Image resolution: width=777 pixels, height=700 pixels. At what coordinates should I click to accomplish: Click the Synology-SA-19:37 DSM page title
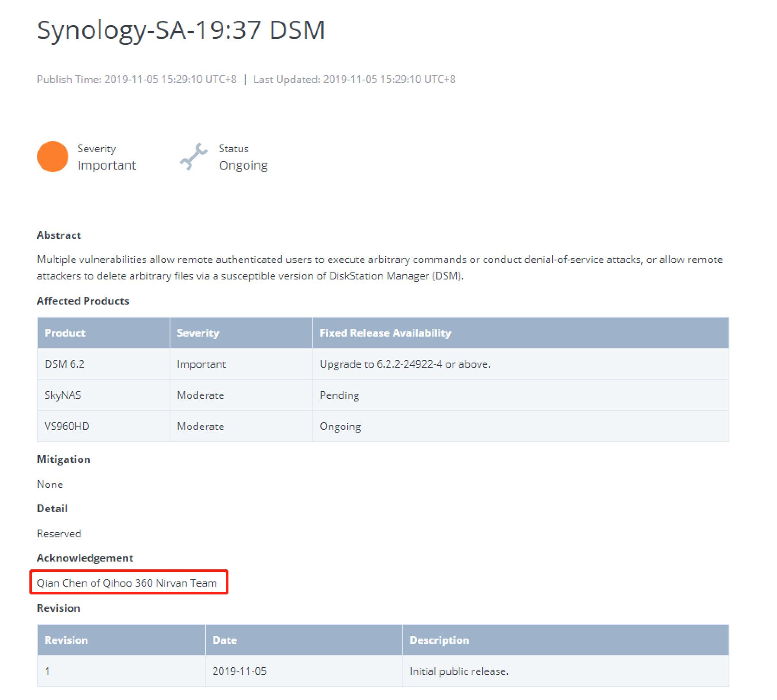(x=181, y=30)
